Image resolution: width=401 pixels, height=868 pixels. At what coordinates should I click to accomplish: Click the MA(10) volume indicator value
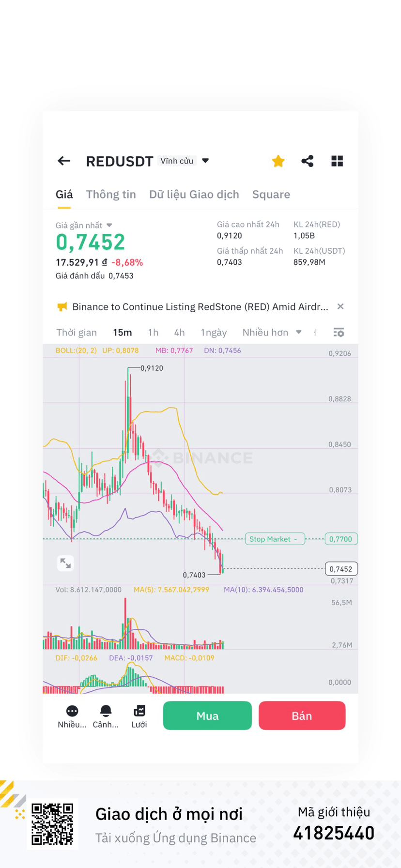coord(263,590)
